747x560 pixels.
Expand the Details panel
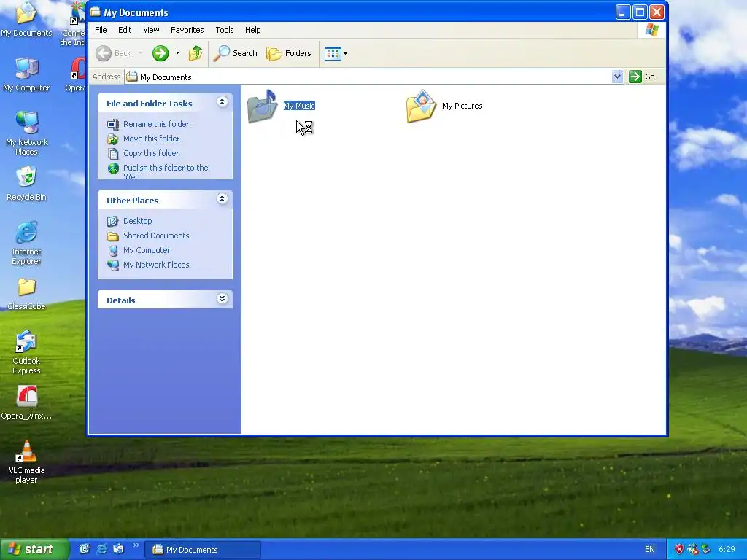click(222, 298)
